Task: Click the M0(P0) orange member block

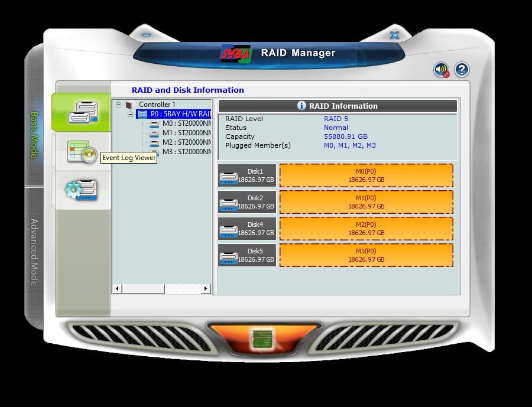Action: (366, 175)
